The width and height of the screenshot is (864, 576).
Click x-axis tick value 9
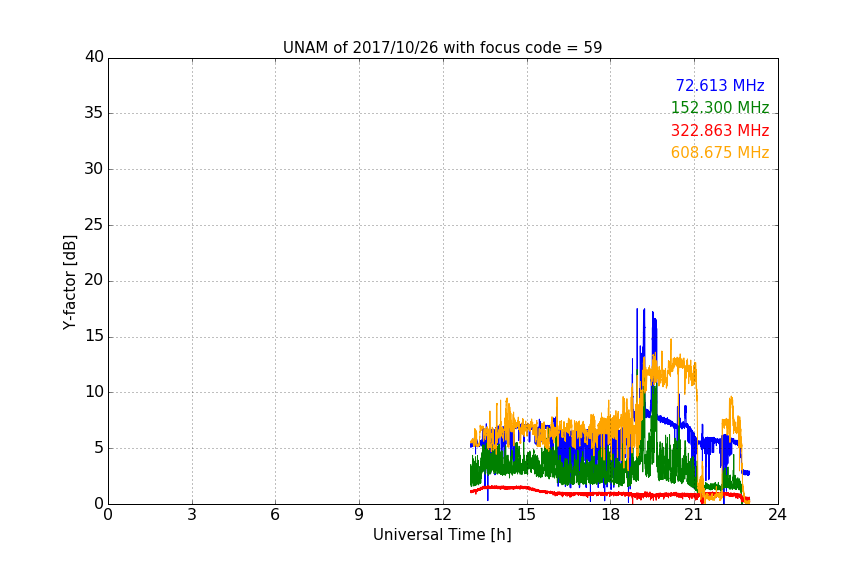click(x=359, y=515)
